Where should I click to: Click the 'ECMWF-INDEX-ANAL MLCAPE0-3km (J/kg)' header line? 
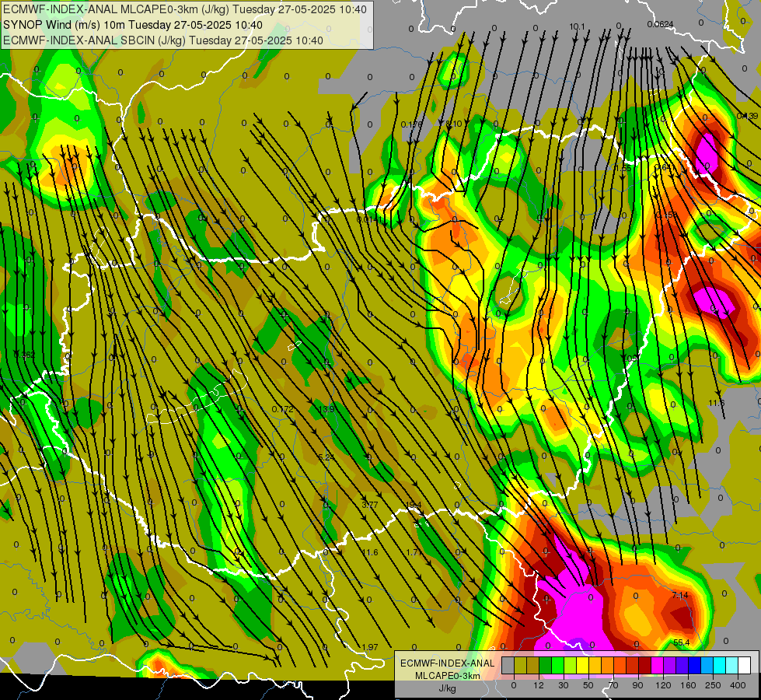pos(184,9)
